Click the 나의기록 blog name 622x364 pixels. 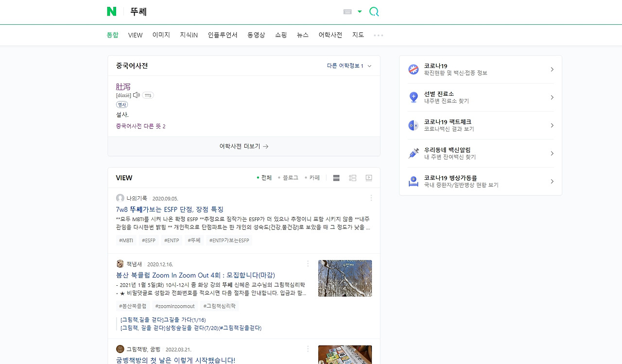[x=137, y=198]
